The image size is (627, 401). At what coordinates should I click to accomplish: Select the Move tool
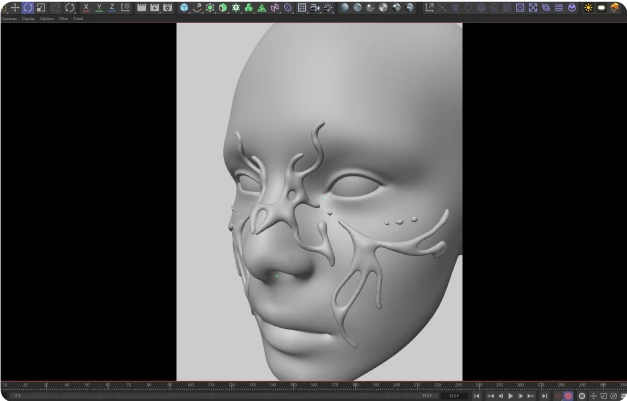pos(15,8)
